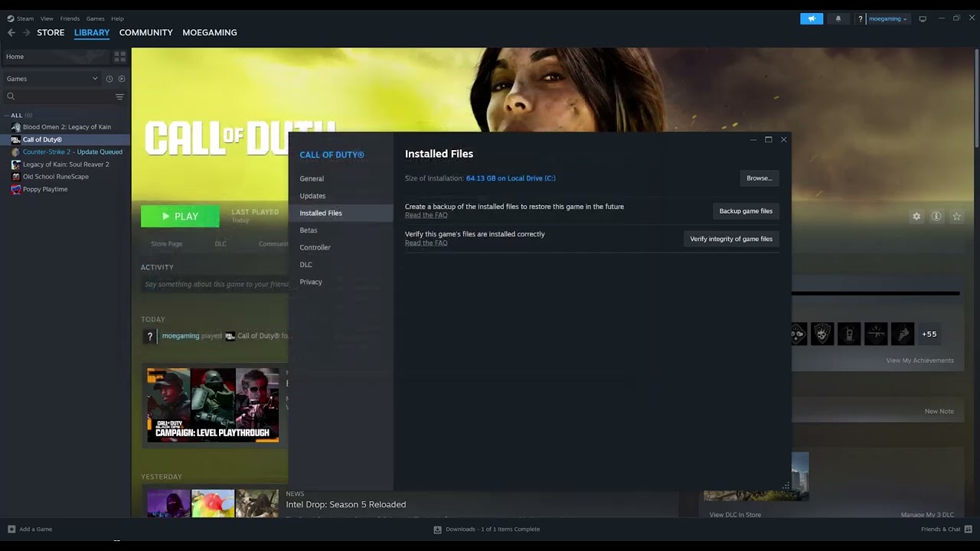Click the Browse... button

coord(759,178)
